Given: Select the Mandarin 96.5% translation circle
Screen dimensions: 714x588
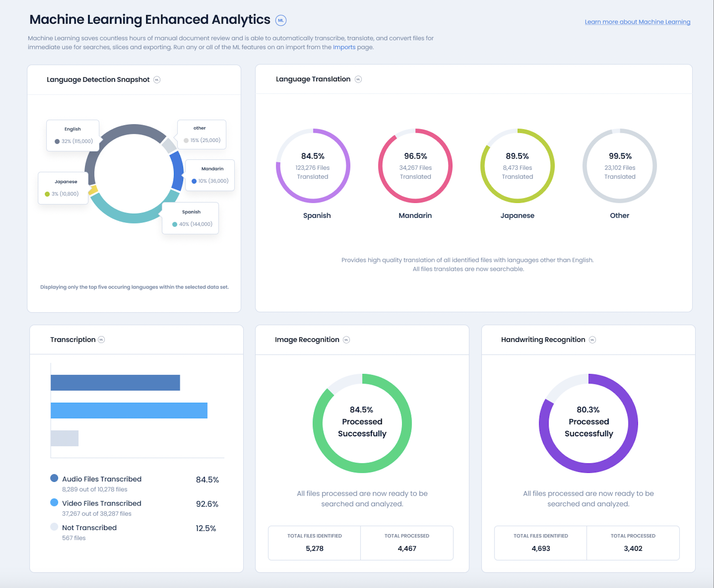Looking at the screenshot, I should (x=415, y=166).
